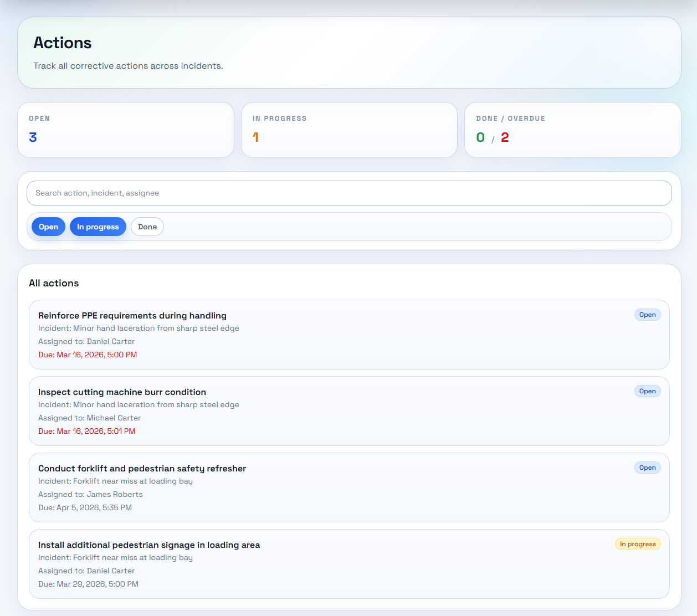
Task: Click the All actions heading
Action: [54, 283]
